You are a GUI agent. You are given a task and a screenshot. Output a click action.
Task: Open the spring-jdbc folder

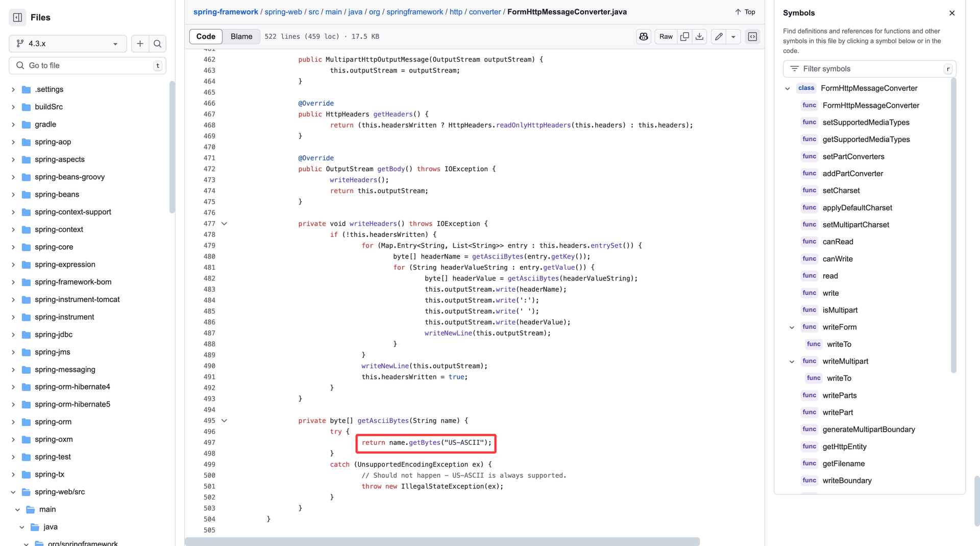tap(54, 335)
